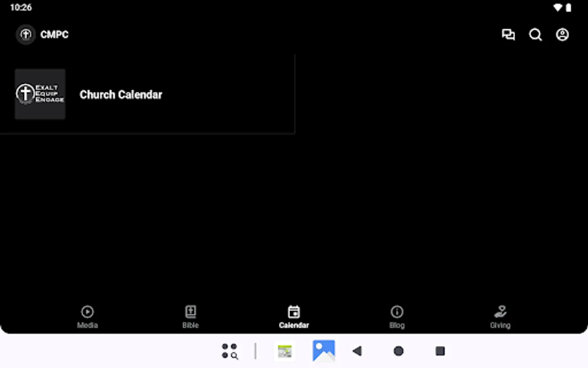Select the Calendar icon in bottom navigation
The height and width of the screenshot is (368, 588).
point(294,312)
